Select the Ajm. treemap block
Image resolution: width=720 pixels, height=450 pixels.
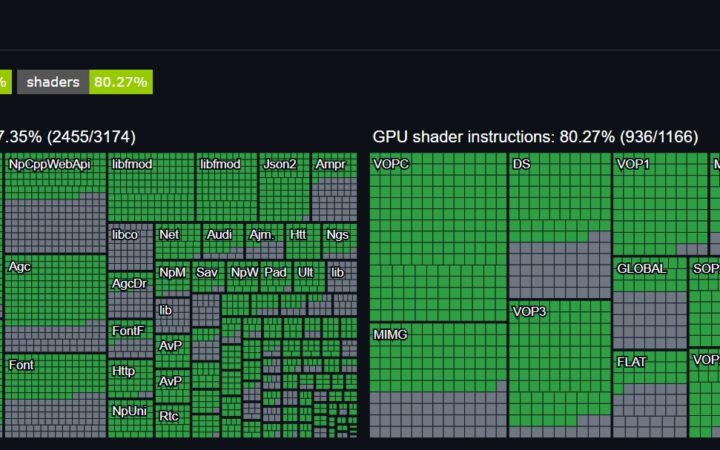click(x=265, y=241)
